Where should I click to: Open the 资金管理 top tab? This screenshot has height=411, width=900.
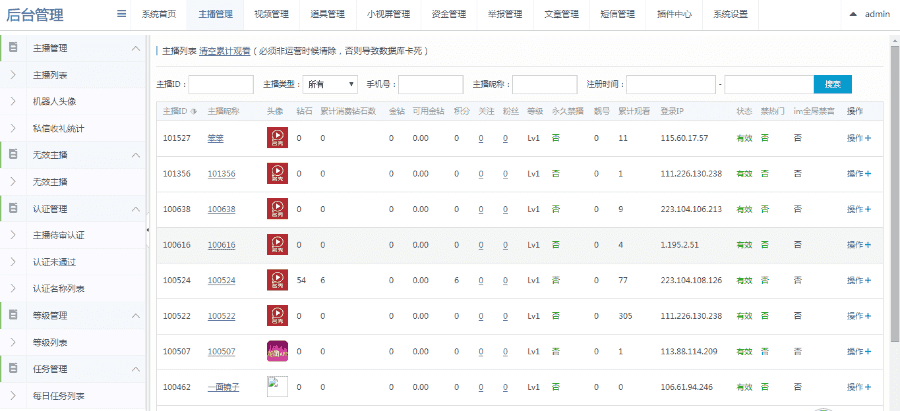[449, 14]
